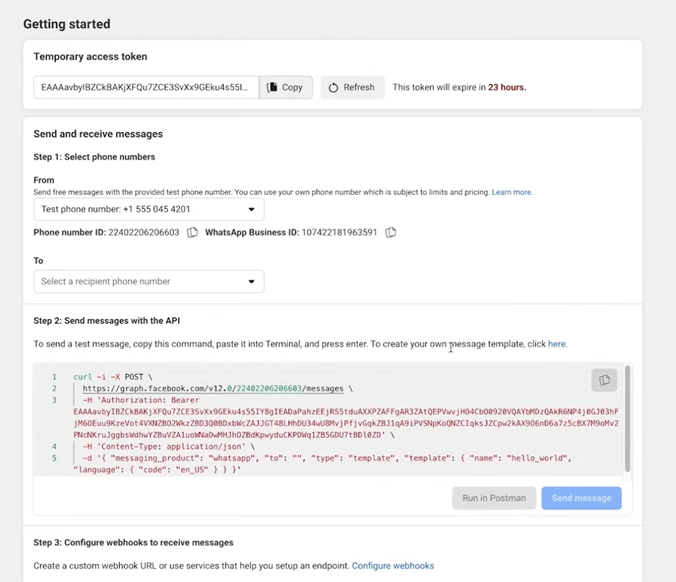
Task: Copy the curl command with code-block icon
Action: click(604, 380)
